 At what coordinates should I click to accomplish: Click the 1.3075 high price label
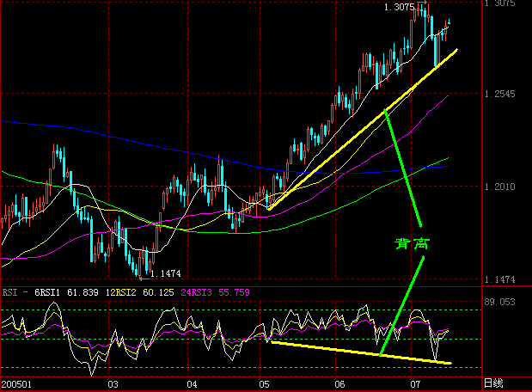pyautogui.click(x=399, y=7)
